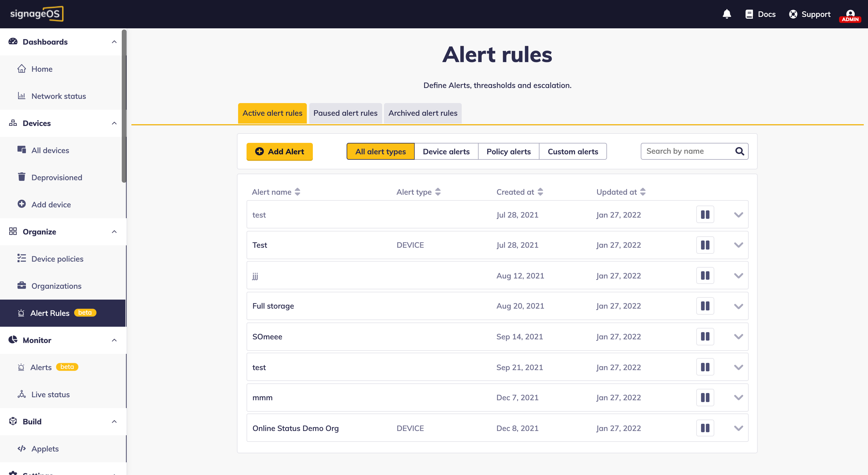Expand the jjj alert rule row
This screenshot has width=868, height=475.
[738, 276]
